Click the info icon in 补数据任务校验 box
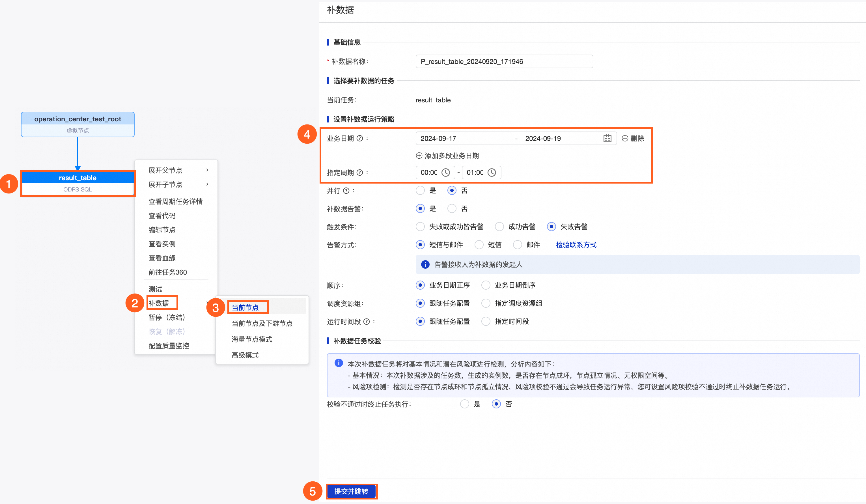Image resolution: width=866 pixels, height=504 pixels. [339, 363]
